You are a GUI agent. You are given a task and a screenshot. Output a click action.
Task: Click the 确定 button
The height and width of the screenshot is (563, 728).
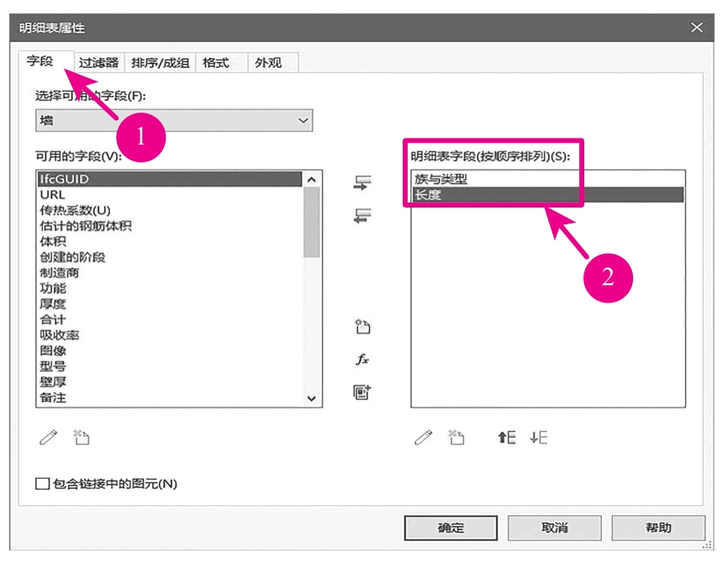[x=451, y=528]
